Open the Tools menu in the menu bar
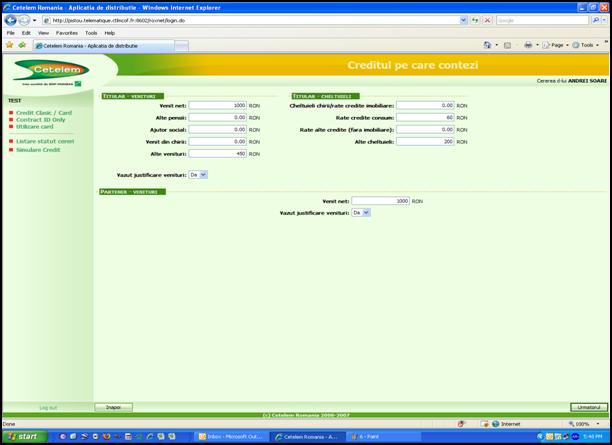Screen dimensions: 612x445 (x=91, y=33)
